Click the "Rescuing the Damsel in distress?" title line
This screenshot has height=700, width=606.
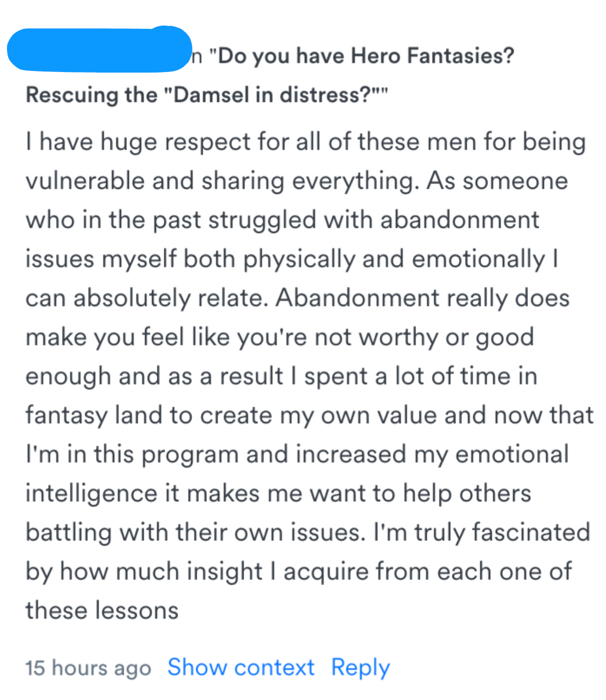coord(206,95)
